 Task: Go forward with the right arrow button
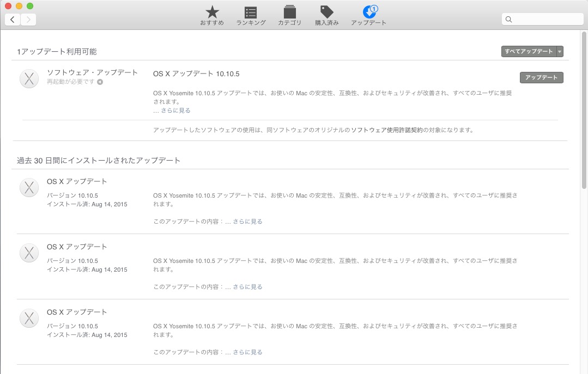[28, 20]
